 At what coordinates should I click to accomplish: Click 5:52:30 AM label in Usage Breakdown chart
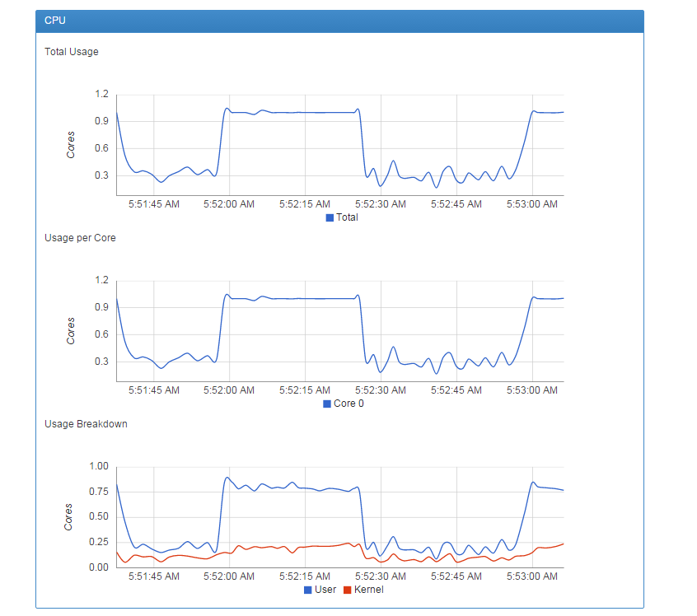(x=381, y=577)
